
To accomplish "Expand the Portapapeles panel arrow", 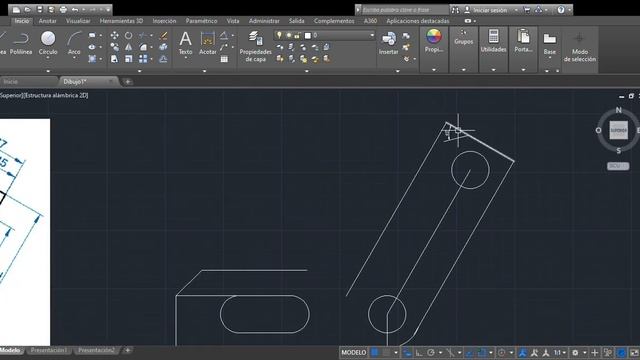I will 523,70.
